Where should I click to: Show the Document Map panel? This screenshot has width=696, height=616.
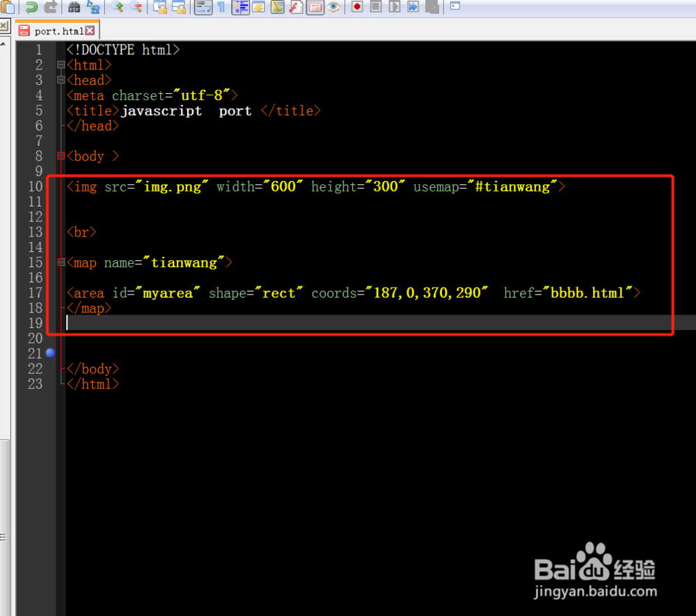pos(278,6)
